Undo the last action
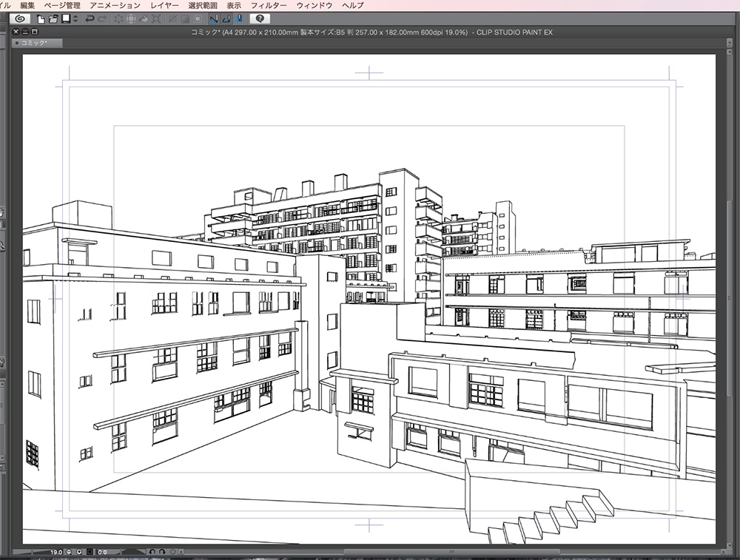Image resolution: width=740 pixels, height=560 pixels. click(x=90, y=19)
